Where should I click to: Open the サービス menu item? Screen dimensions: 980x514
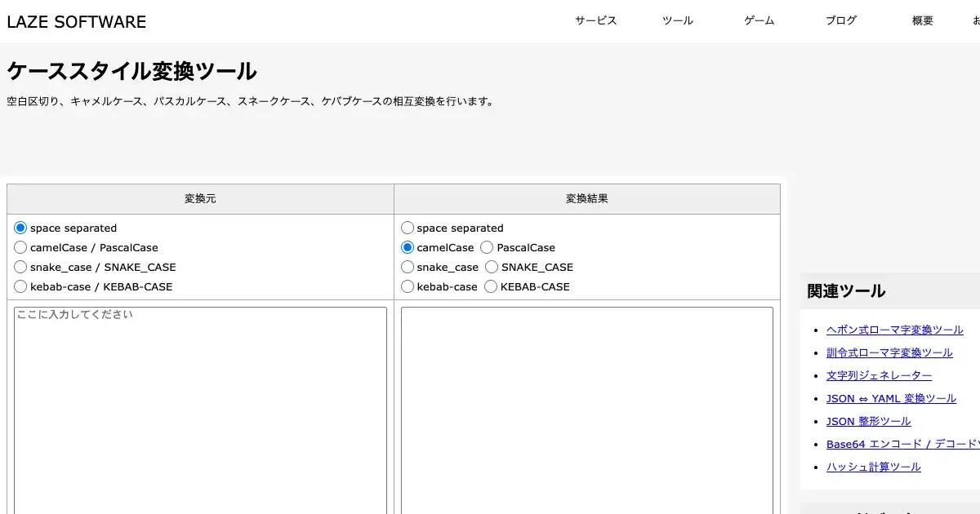click(595, 21)
